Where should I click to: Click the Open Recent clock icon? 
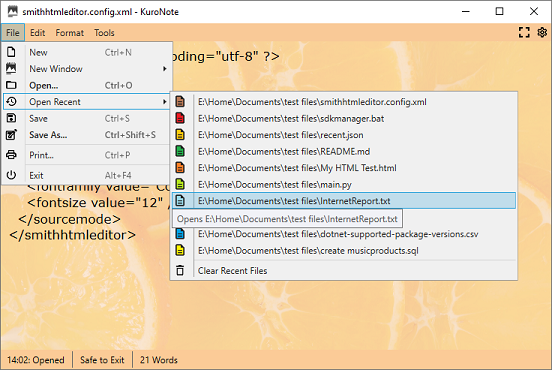[11, 101]
